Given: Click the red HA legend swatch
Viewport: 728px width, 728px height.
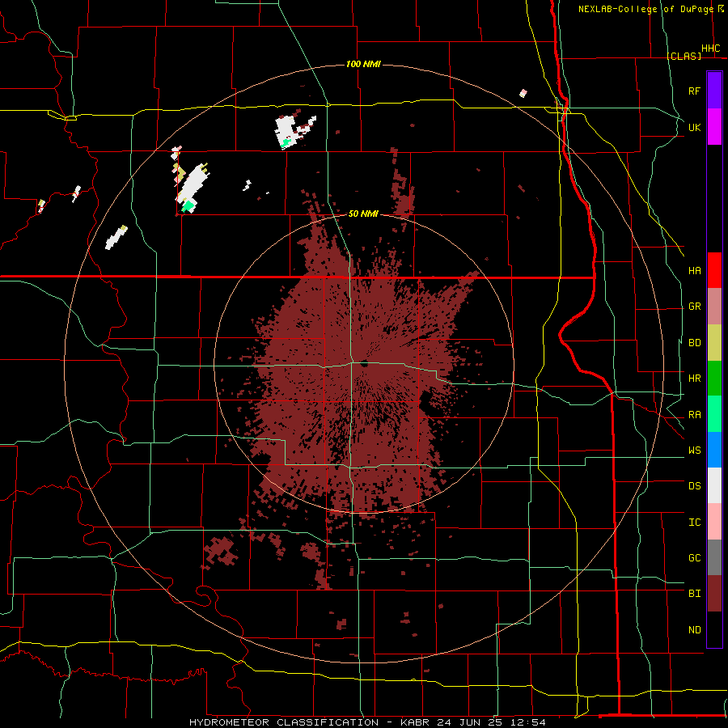Looking at the screenshot, I should point(714,270).
